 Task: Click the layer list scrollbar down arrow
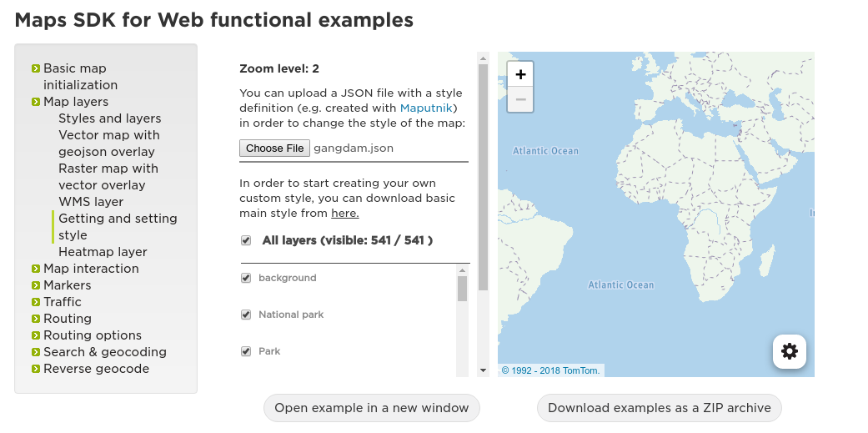point(483,370)
